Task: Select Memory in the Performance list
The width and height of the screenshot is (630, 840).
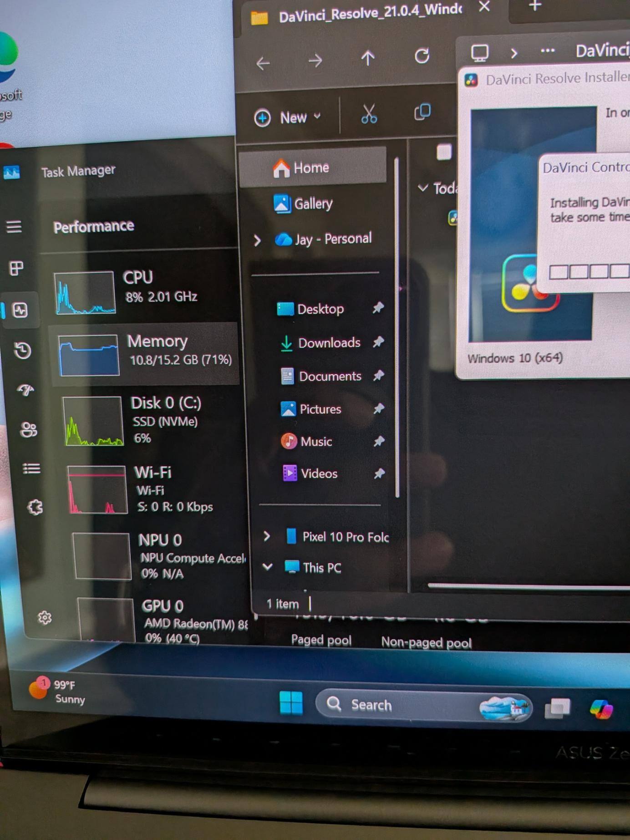Action: 145,354
